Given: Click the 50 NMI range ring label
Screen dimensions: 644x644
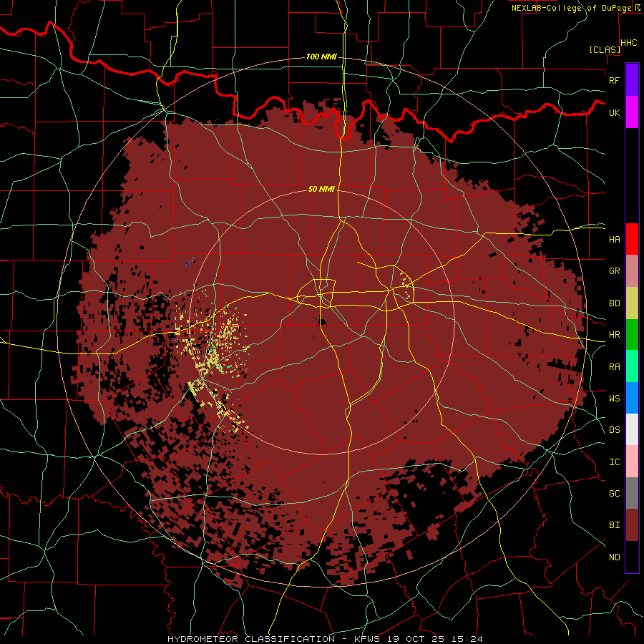Looking at the screenshot, I should click(321, 189).
